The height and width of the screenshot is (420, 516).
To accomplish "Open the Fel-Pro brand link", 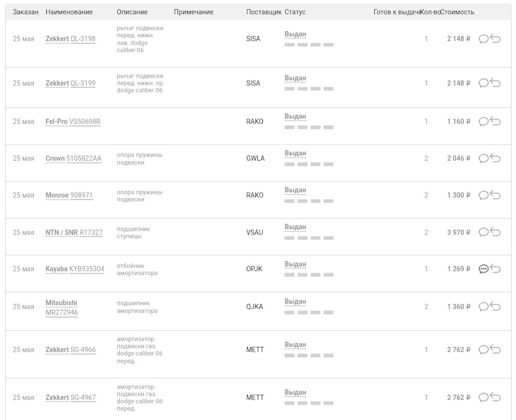I will point(56,122).
